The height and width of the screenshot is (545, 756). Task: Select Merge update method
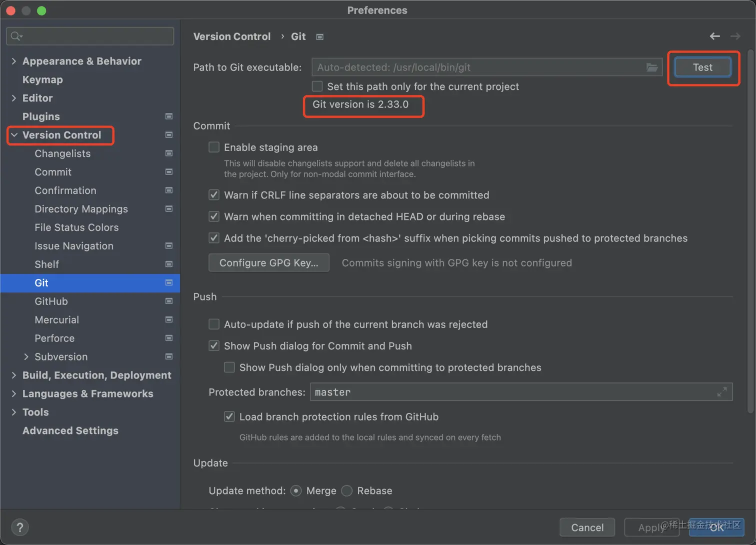pos(296,491)
